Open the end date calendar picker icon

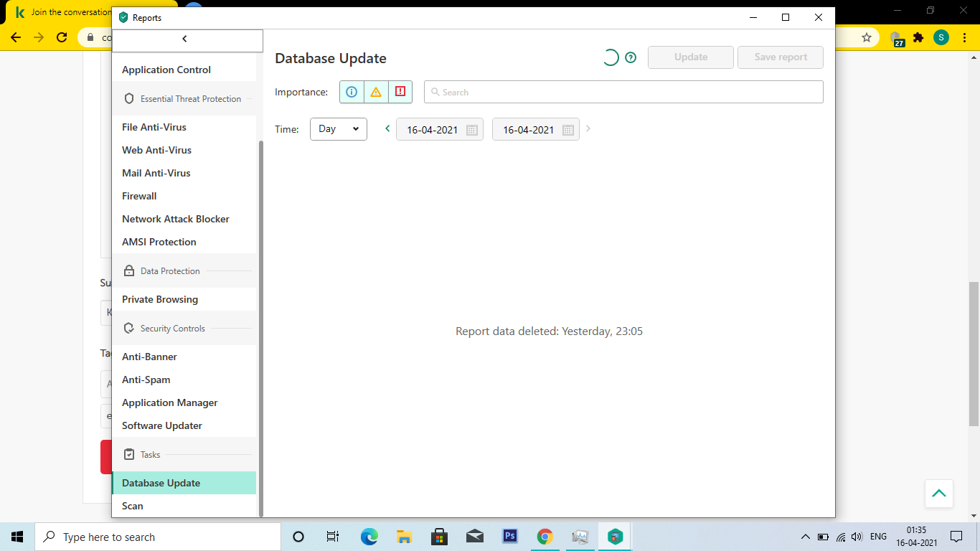tap(568, 130)
